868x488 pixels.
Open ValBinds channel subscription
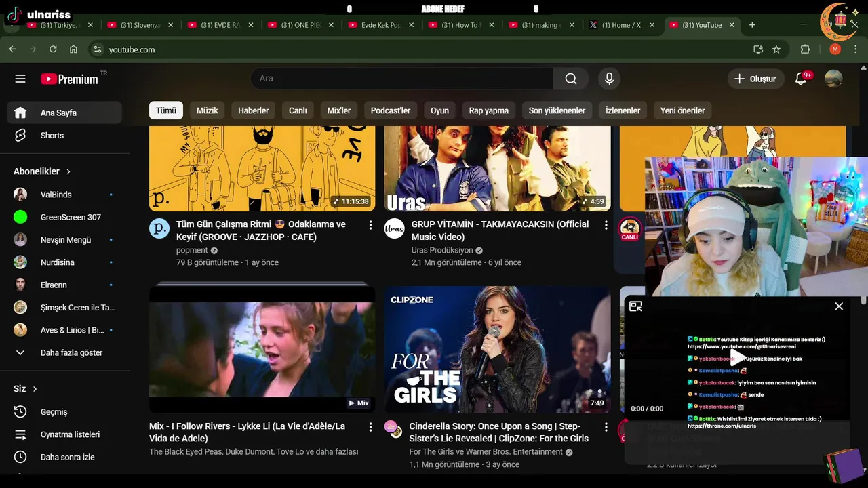tap(64, 195)
